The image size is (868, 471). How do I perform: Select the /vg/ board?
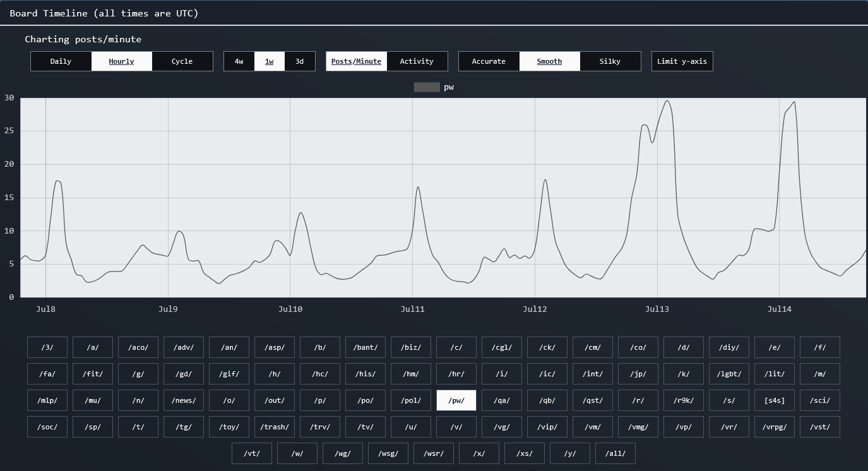[x=502, y=427]
